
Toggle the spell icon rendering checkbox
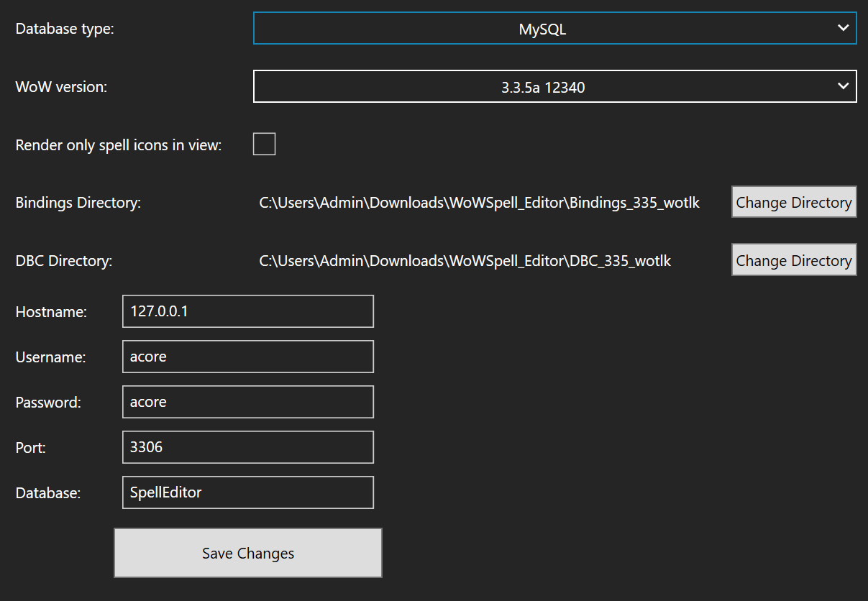(264, 144)
